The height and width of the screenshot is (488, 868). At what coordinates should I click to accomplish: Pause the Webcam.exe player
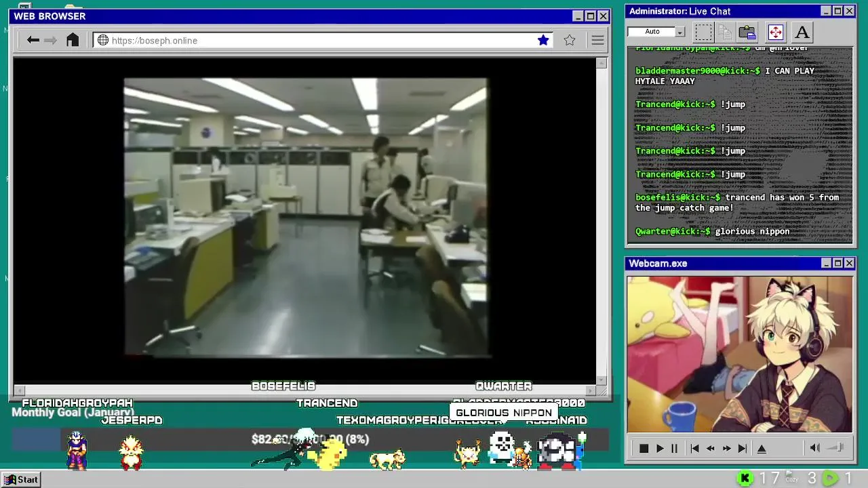tap(674, 448)
